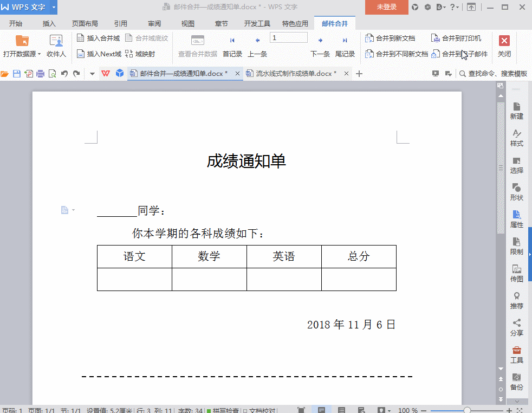The height and width of the screenshot is (413, 532).
Task: Open the 形状 shapes sidebar panel
Action: click(517, 192)
